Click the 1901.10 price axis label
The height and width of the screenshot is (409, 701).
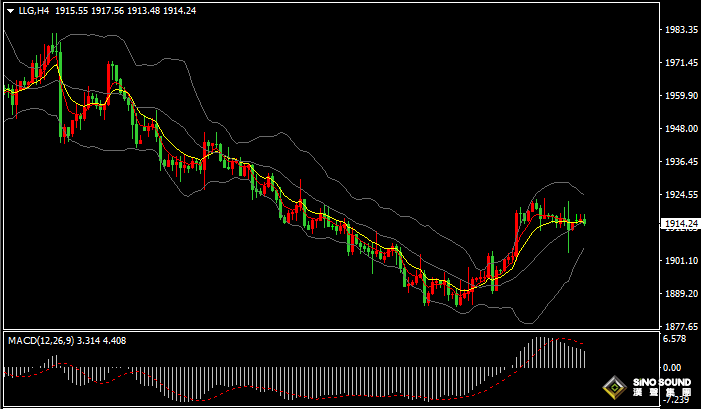click(x=680, y=260)
